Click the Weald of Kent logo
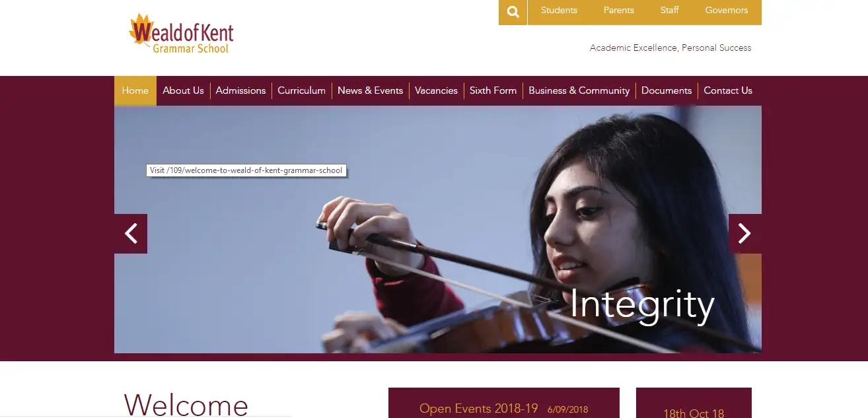The width and height of the screenshot is (868, 418). pos(182,34)
